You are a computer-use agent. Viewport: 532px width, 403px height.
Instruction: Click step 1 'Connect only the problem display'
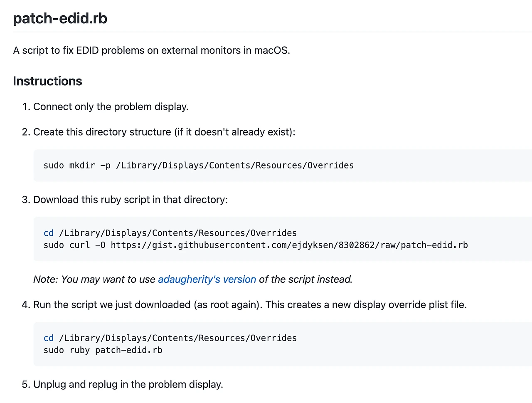click(x=111, y=107)
